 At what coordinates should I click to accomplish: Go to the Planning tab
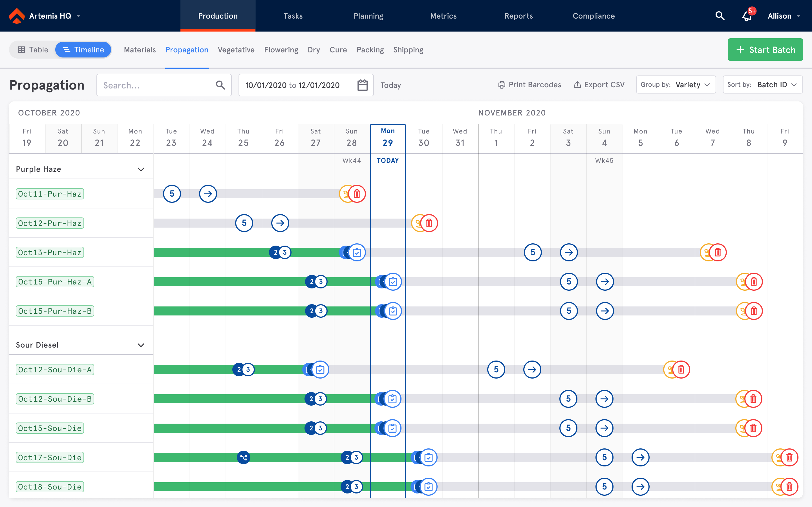368,16
